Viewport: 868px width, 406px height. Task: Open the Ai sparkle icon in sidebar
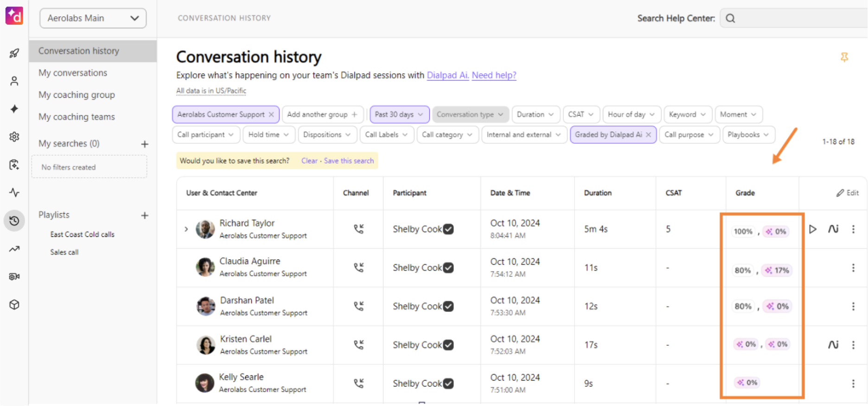tap(14, 109)
